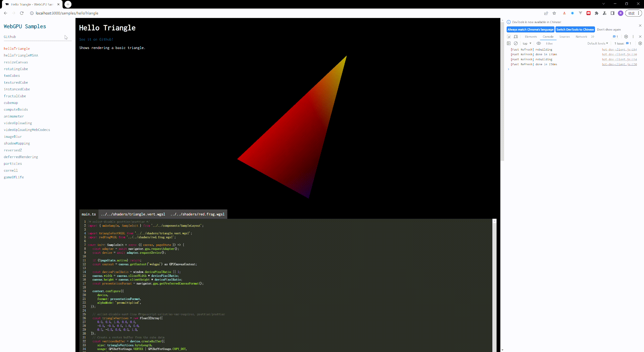
Task: Open the Chrome extensions puzzle icon
Action: [596, 13]
